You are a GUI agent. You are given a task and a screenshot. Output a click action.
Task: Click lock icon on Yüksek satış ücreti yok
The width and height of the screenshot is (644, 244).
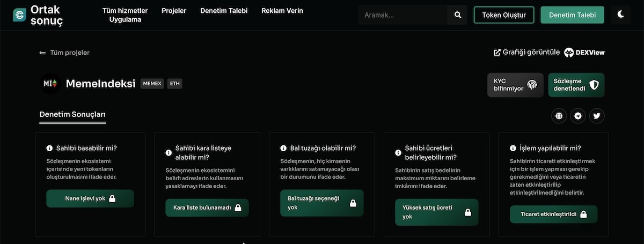click(467, 212)
